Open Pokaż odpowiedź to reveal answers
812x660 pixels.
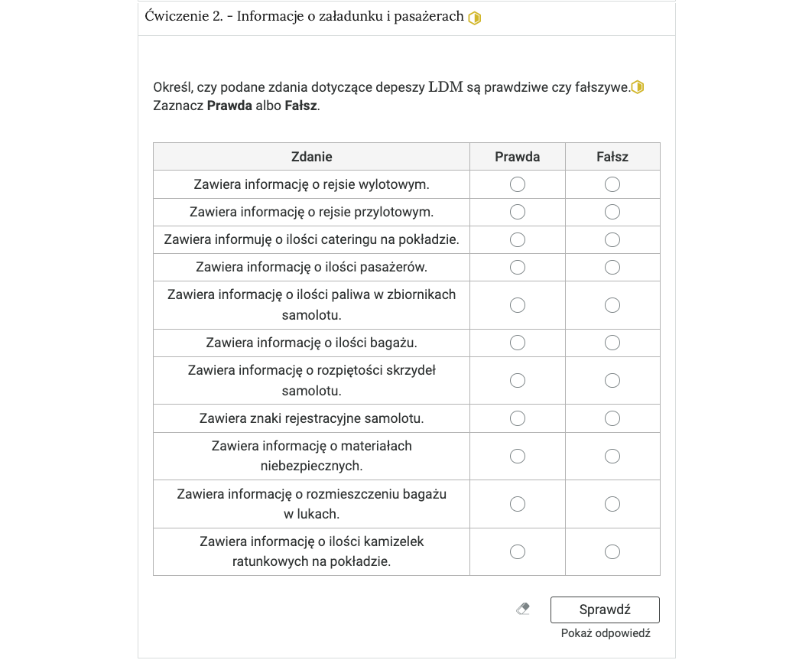605,633
